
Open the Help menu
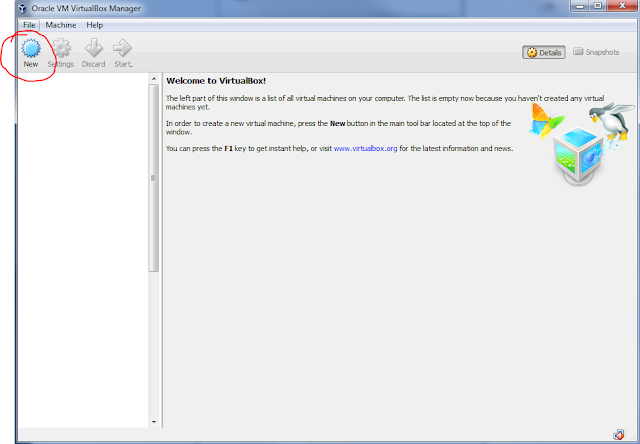[x=94, y=25]
